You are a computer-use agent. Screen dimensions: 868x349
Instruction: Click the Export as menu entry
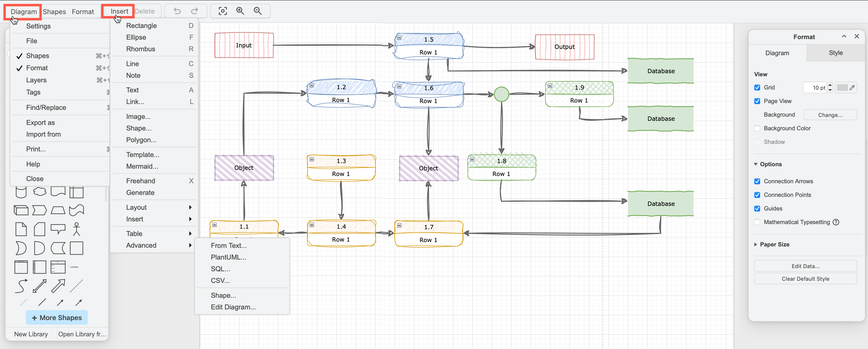coord(61,123)
